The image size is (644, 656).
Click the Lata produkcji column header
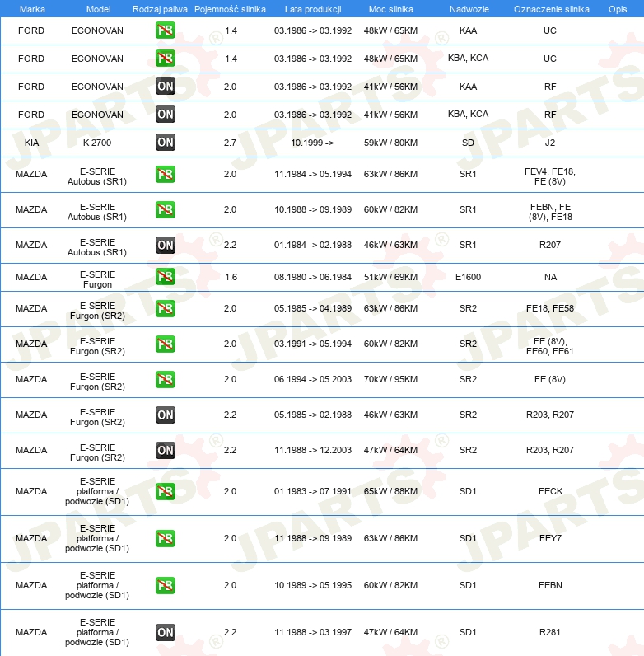click(x=313, y=9)
